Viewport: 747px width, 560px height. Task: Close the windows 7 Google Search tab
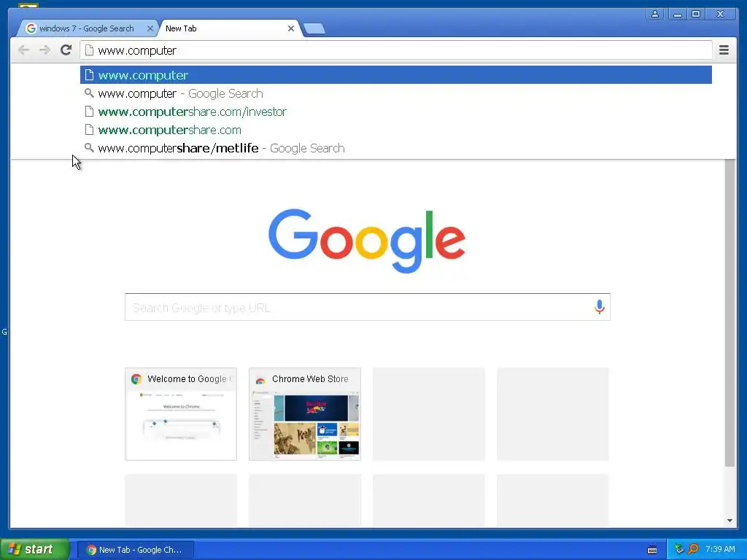[150, 28]
